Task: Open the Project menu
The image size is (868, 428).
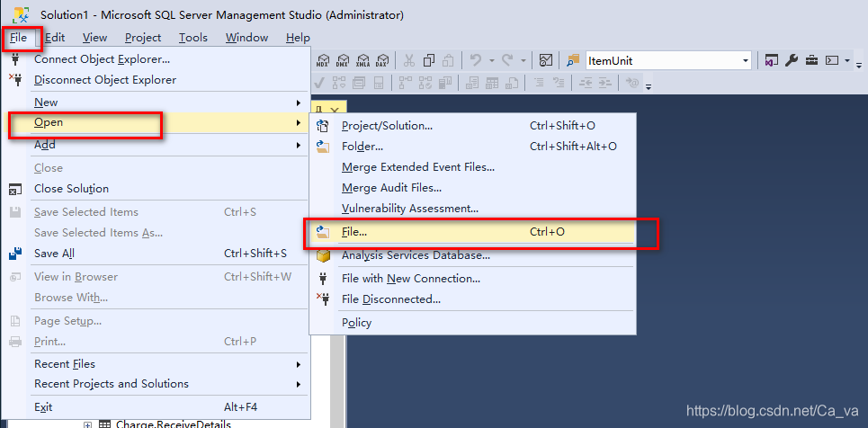Action: tap(143, 38)
